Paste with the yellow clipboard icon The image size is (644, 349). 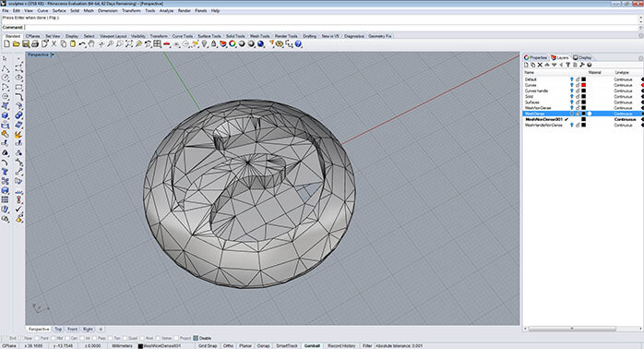pos(73,44)
